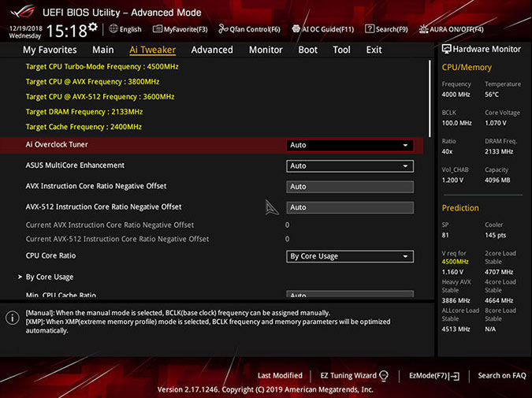Open CPU Core Ratio dropdown
The height and width of the screenshot is (398, 532).
pyautogui.click(x=350, y=256)
